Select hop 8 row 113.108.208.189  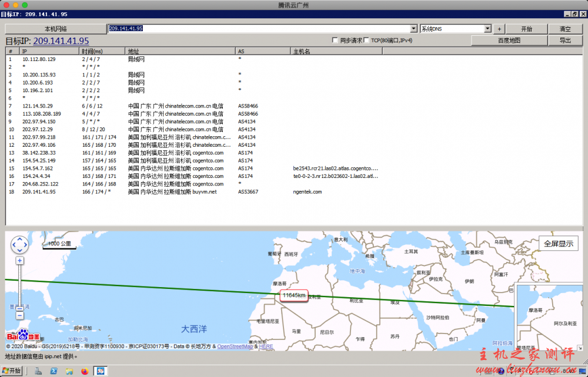pyautogui.click(x=294, y=114)
